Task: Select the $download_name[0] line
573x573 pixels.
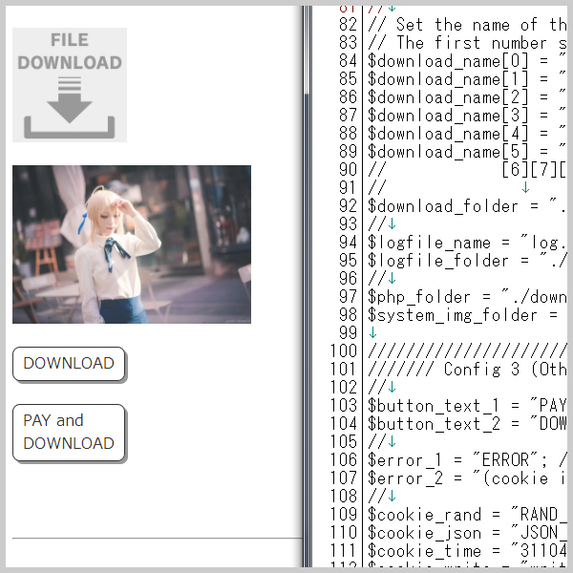Action: 467,61
